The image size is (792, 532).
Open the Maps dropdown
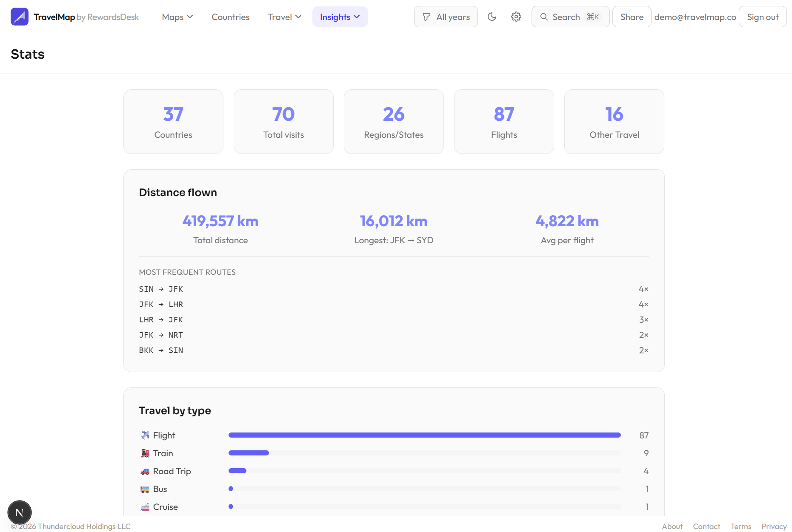[x=177, y=17]
